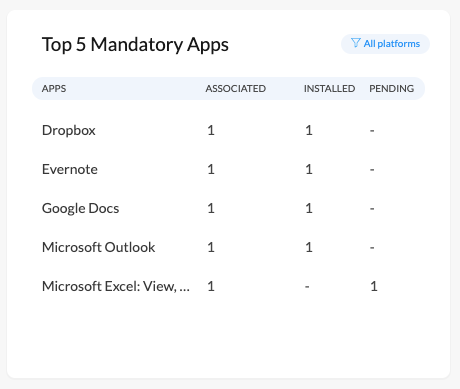460x389 pixels.
Task: Click Microsoft Outlook associated count
Action: click(x=211, y=247)
